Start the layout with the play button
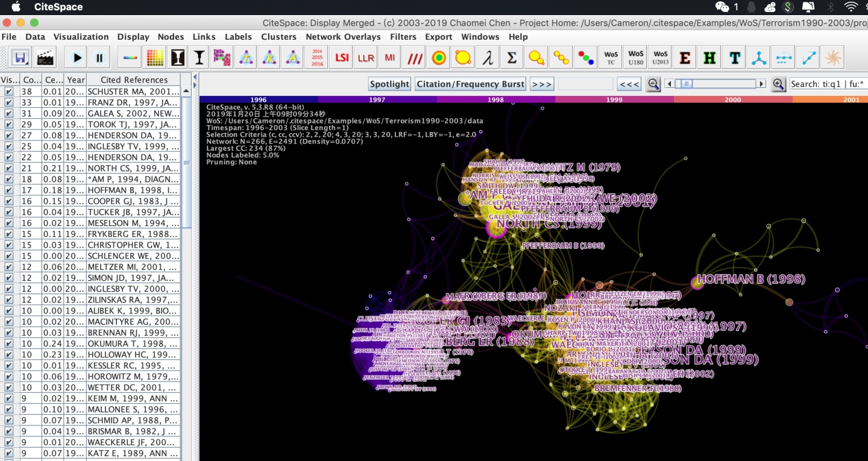The image size is (868, 461). pyautogui.click(x=77, y=58)
